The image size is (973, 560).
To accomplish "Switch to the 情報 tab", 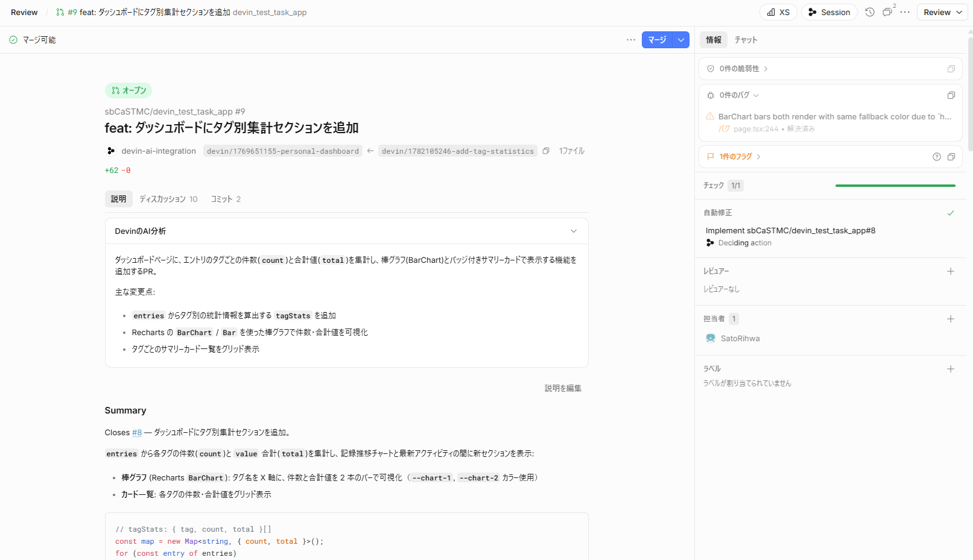I will point(714,40).
